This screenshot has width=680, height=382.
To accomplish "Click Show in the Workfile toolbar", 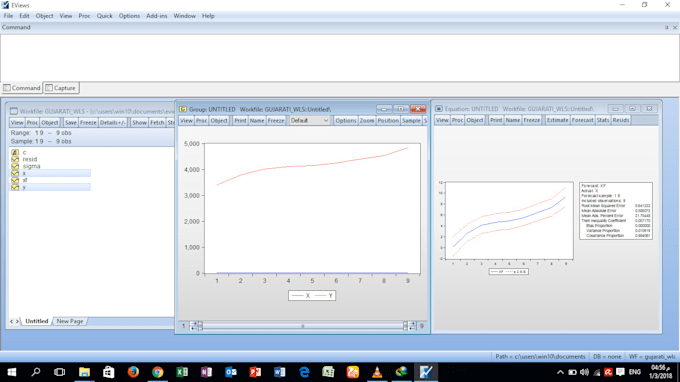I will [x=139, y=123].
